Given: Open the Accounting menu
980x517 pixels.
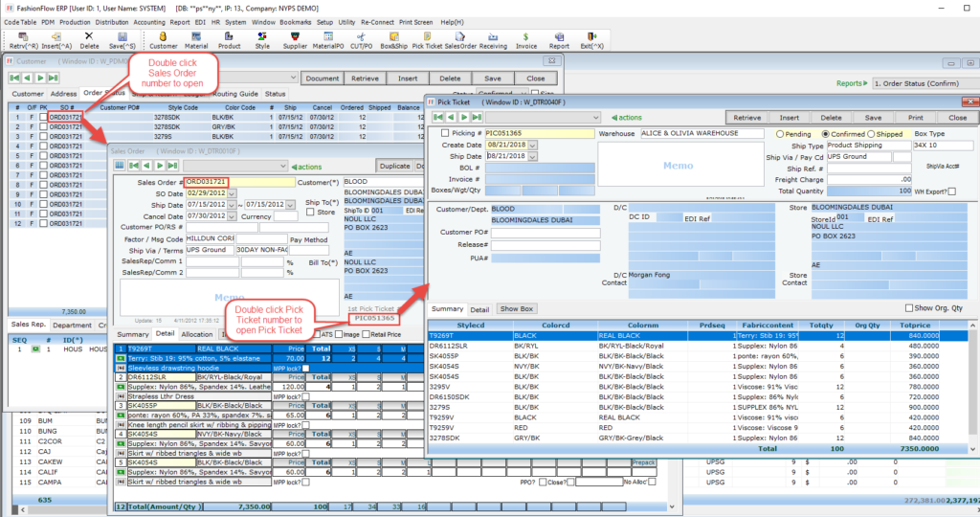Looking at the screenshot, I should 148,21.
